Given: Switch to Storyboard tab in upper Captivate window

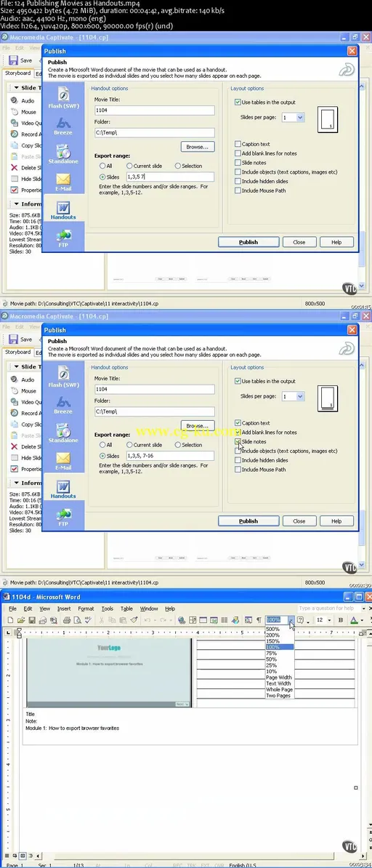Looking at the screenshot, I should (17, 73).
